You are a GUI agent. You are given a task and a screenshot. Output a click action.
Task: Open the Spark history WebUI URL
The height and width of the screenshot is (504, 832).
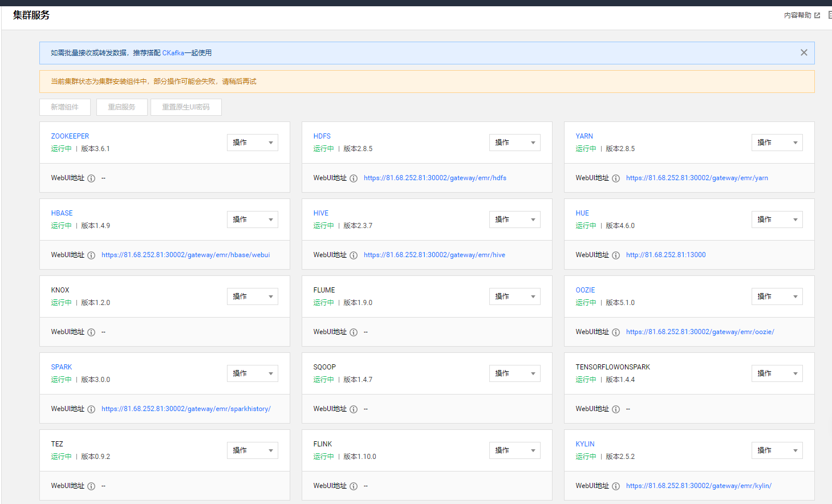pos(186,409)
